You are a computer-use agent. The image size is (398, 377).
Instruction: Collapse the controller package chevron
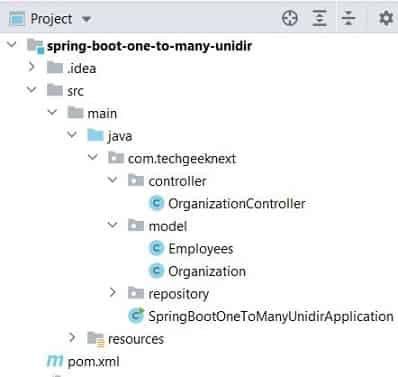point(113,180)
